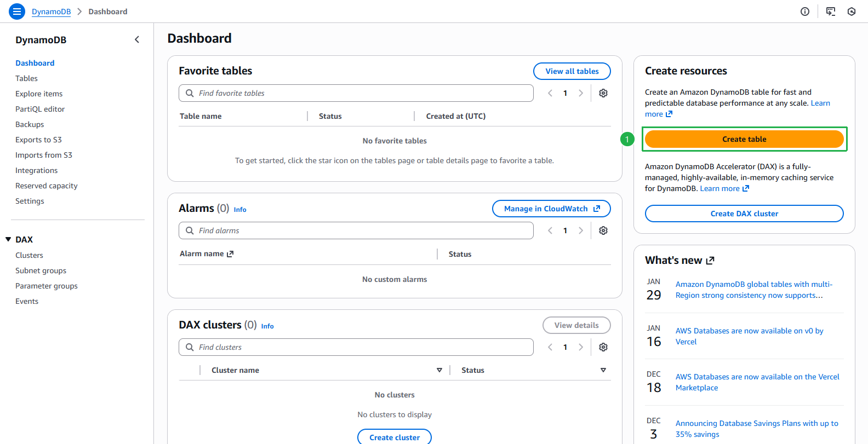
Task: Open Database Savings Plans announcement link
Action: tap(757, 429)
